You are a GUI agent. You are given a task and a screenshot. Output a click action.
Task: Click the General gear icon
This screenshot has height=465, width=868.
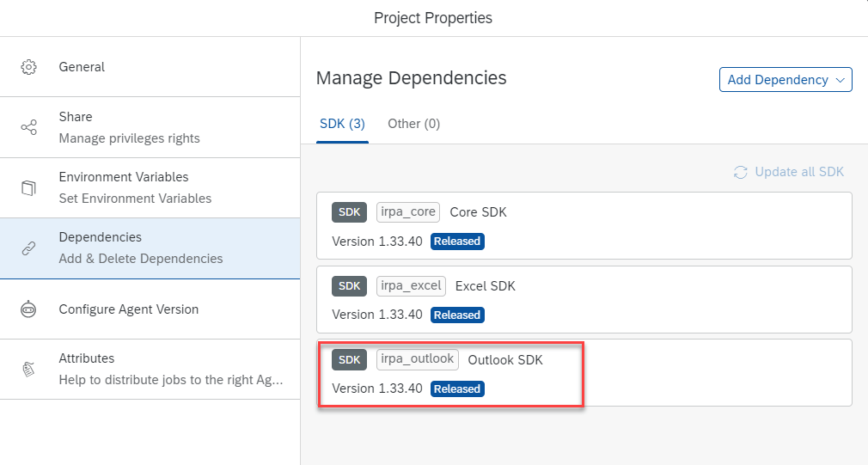tap(28, 67)
